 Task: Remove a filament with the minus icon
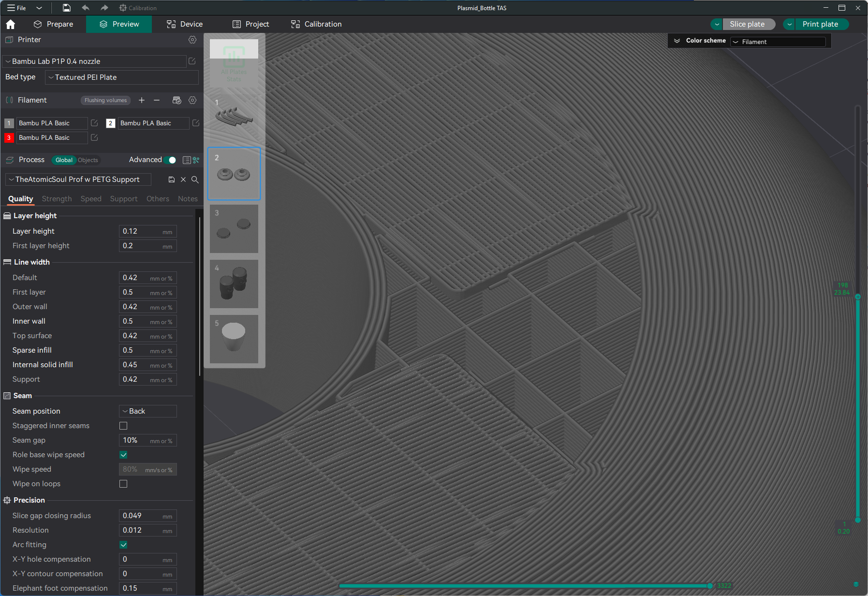click(x=156, y=100)
